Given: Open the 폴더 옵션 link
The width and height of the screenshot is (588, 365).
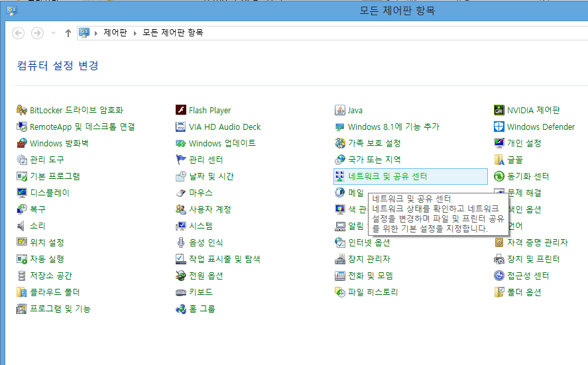Looking at the screenshot, I should tap(524, 292).
